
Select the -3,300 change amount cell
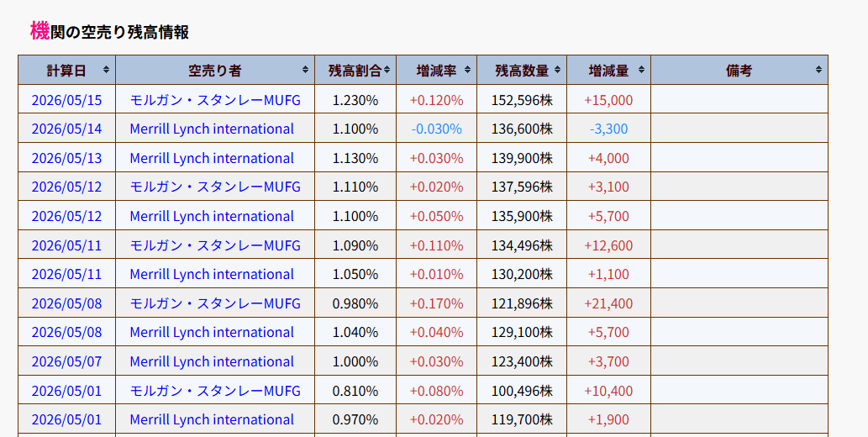point(609,129)
